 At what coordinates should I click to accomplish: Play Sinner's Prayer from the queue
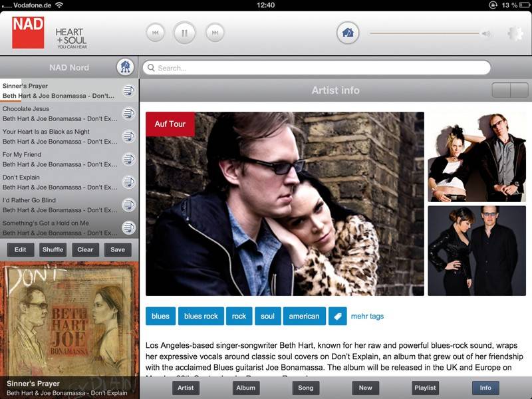point(69,90)
